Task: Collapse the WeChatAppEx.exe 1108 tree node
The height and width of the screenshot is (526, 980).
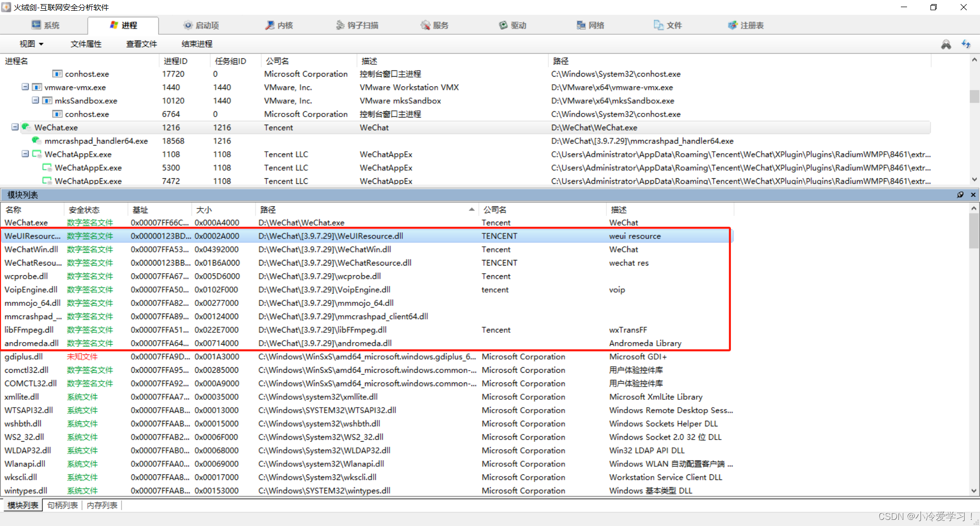Action: point(25,153)
